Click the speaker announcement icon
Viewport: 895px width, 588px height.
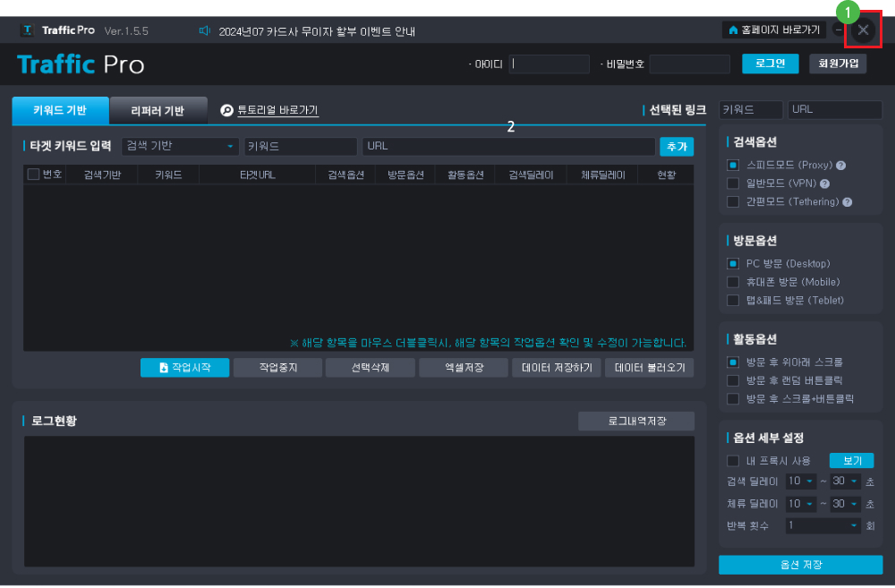204,30
